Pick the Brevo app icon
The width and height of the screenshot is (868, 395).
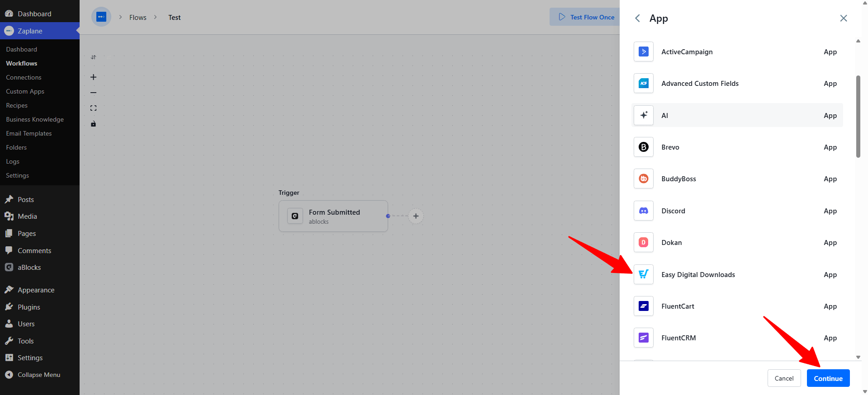click(x=644, y=147)
